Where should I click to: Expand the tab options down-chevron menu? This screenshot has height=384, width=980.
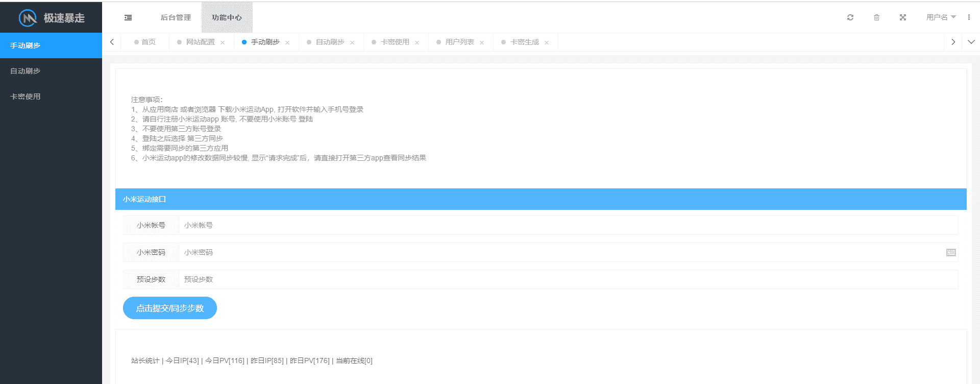coord(971,42)
